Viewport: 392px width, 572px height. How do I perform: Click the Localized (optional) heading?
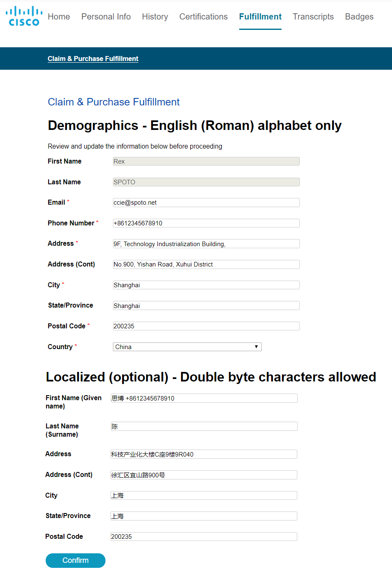click(211, 377)
